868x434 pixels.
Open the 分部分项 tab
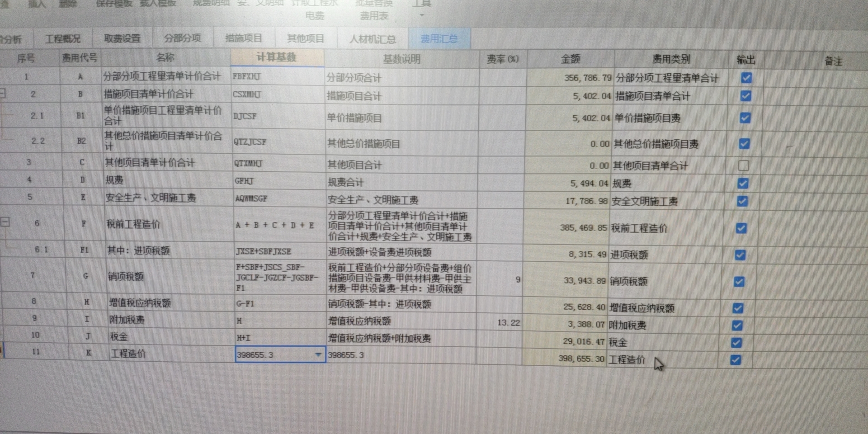(x=182, y=38)
